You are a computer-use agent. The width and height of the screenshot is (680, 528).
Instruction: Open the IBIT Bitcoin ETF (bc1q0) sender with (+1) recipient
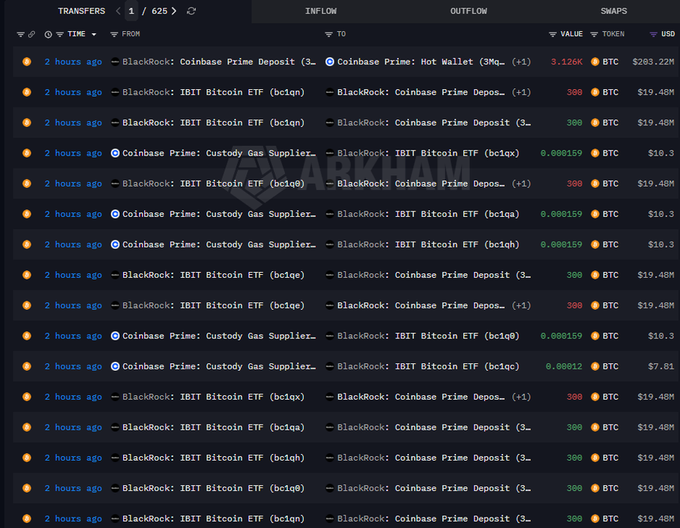pos(213,184)
